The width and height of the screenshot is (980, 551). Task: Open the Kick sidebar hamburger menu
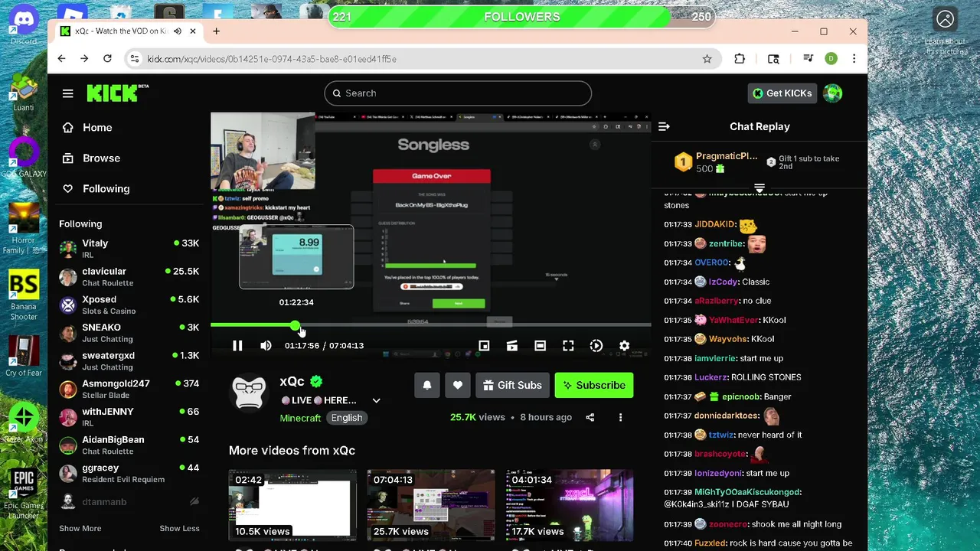point(68,93)
